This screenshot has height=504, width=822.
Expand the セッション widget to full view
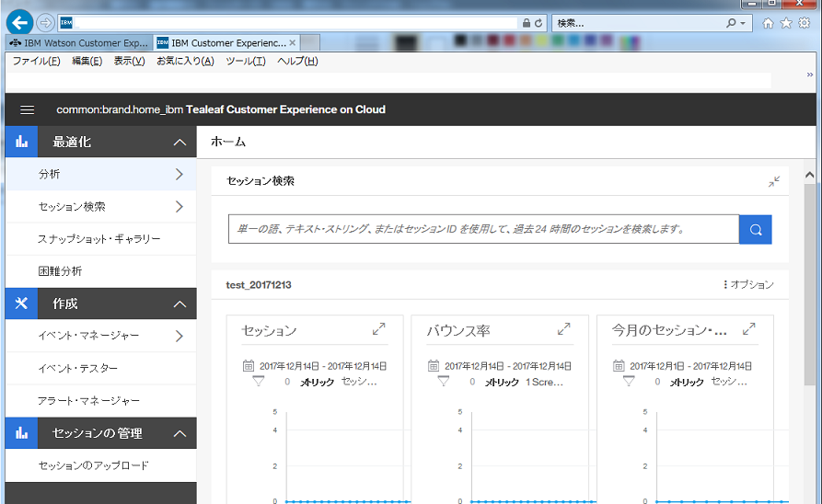point(378,329)
